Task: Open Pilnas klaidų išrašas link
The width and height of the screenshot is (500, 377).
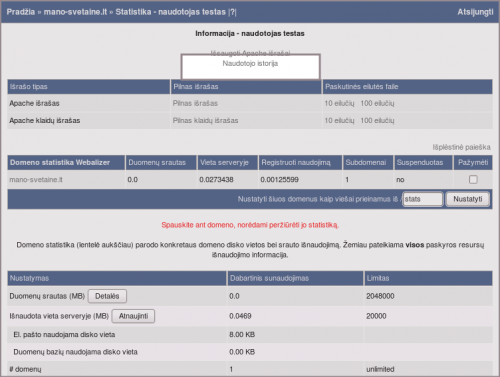Action: pos(205,121)
